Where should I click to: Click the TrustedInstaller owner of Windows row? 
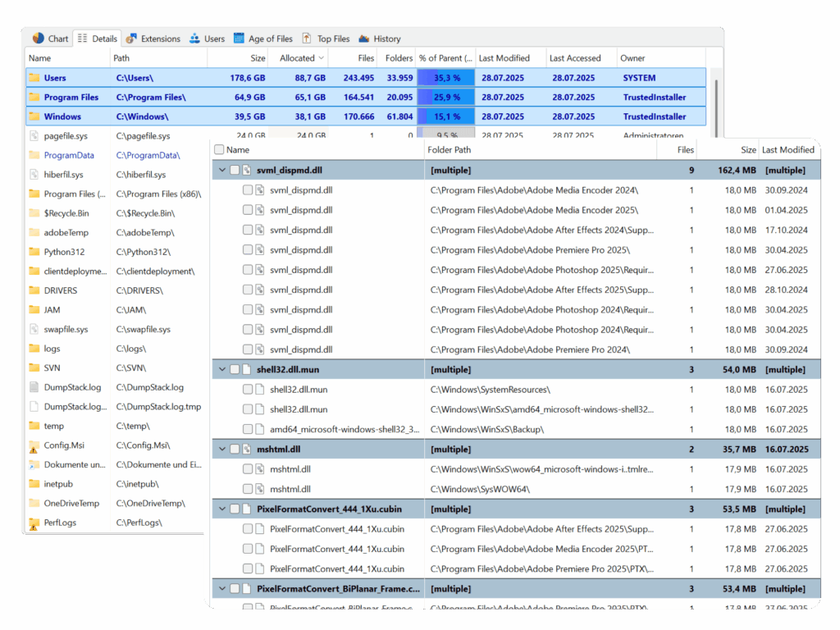pyautogui.click(x=654, y=116)
